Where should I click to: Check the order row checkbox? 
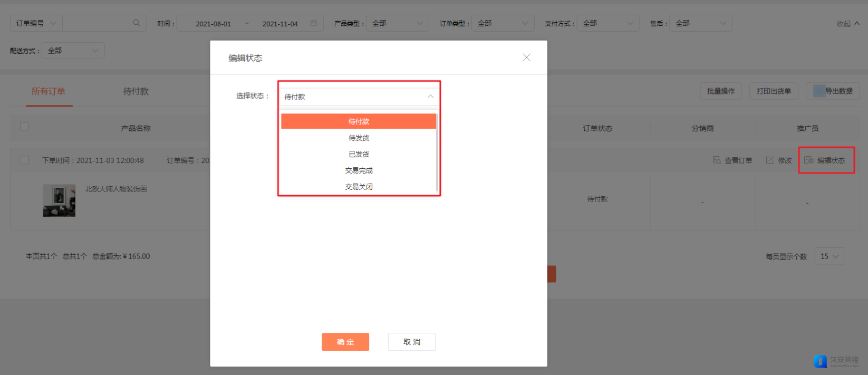pos(25,160)
